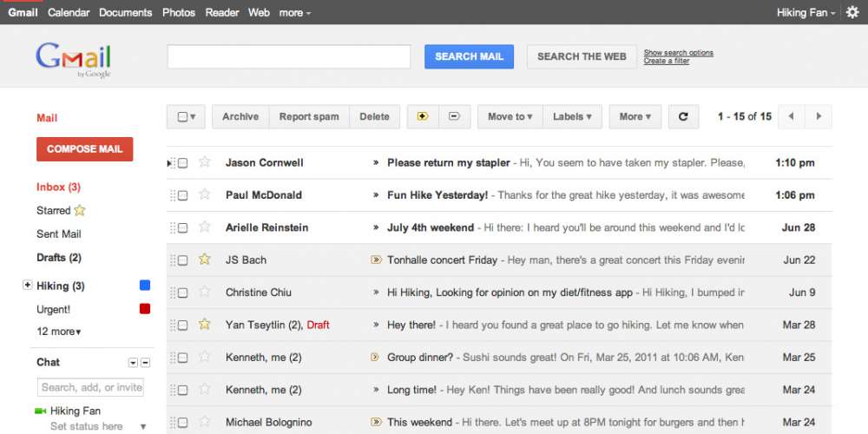Click the red Urgent! label color swatch

145,309
